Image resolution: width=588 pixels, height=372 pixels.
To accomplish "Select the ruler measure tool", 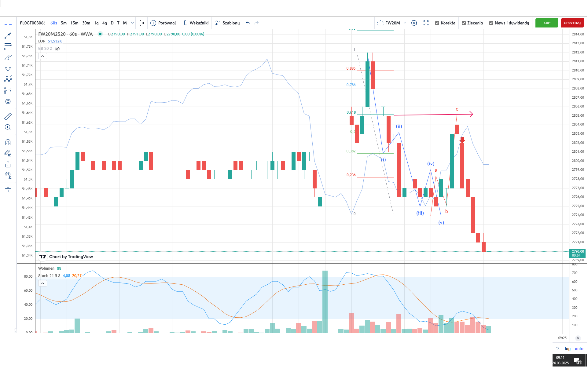I will point(8,116).
